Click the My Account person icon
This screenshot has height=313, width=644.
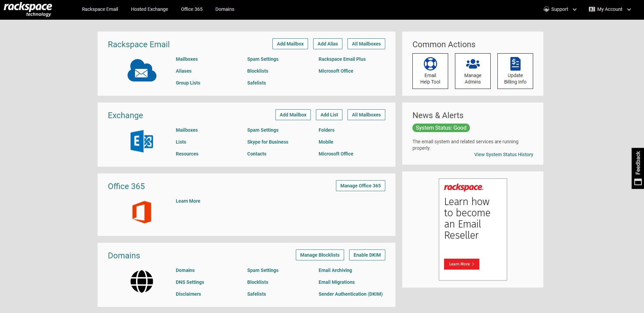point(591,9)
